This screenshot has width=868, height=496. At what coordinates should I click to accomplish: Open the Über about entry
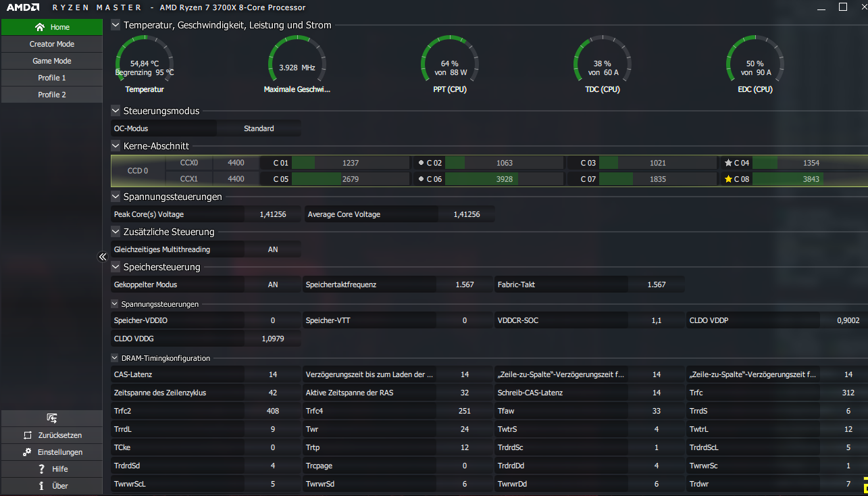click(51, 486)
